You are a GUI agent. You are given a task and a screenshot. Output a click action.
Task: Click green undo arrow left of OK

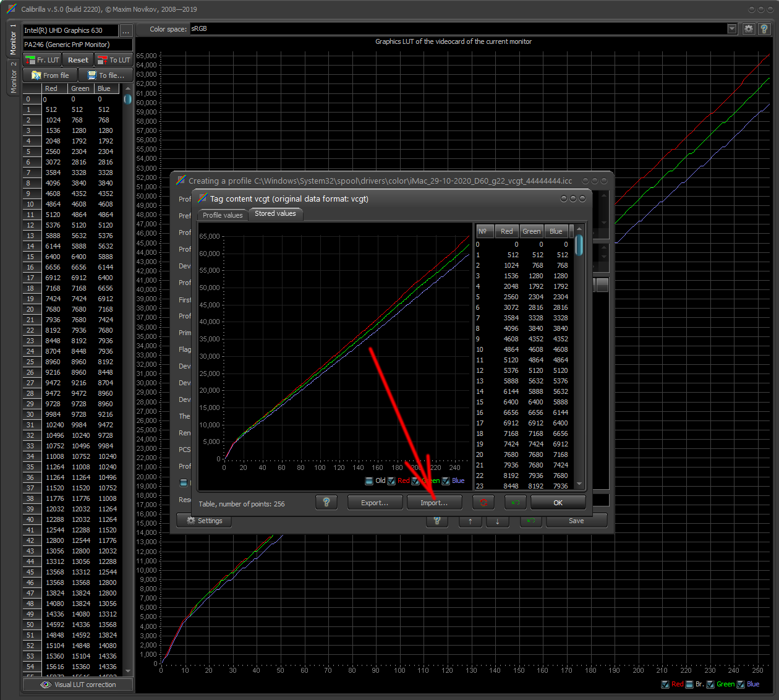[x=515, y=502]
